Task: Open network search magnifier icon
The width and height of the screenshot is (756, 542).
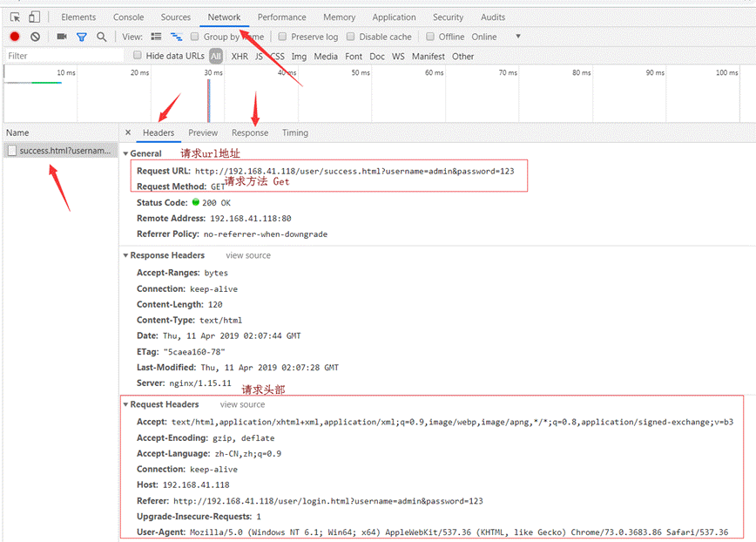Action: (x=101, y=37)
